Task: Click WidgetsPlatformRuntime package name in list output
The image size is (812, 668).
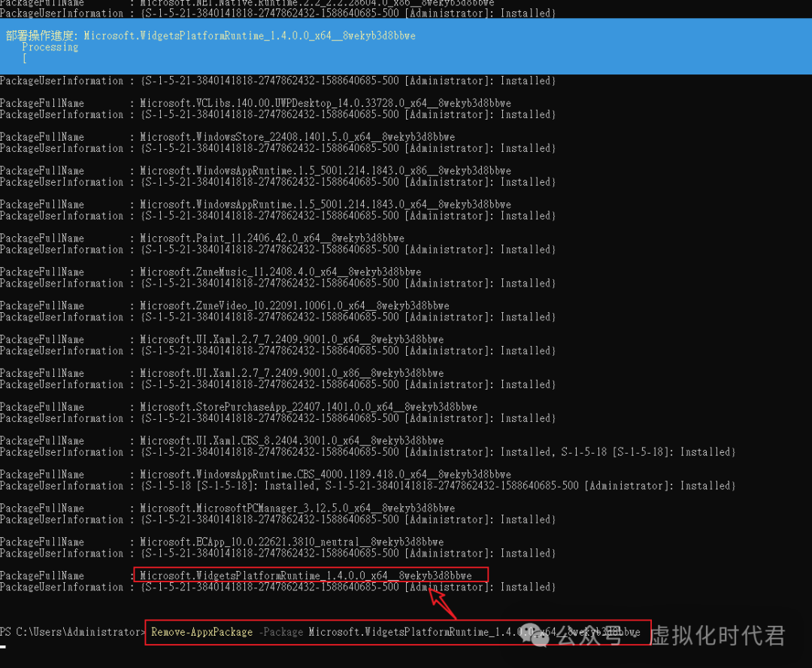Action: coord(306,575)
